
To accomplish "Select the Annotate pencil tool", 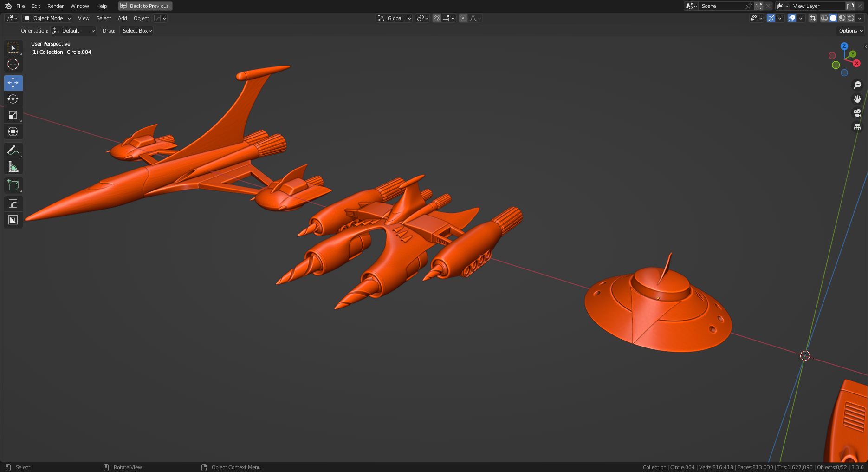I will (x=13, y=150).
